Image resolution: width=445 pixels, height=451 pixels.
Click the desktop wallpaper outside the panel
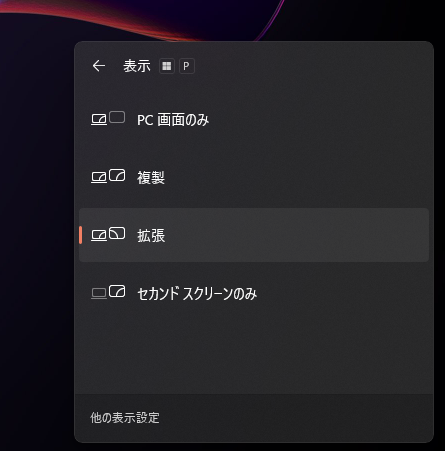pyautogui.click(x=37, y=233)
